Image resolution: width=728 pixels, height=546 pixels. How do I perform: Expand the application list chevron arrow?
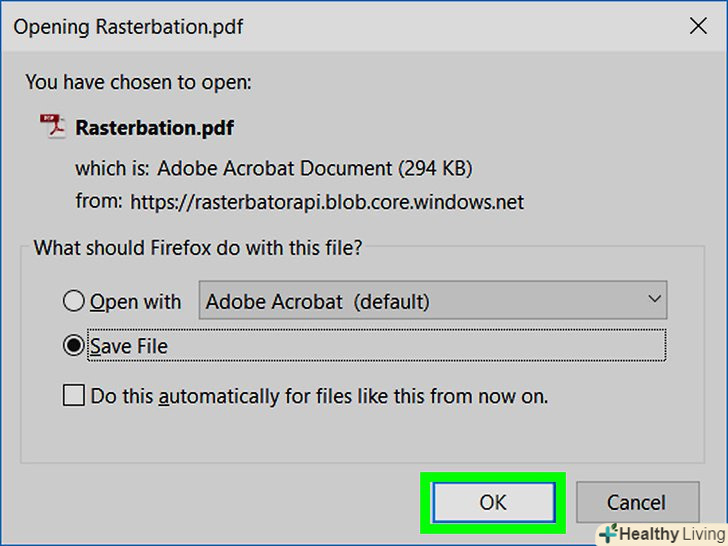[654, 300]
